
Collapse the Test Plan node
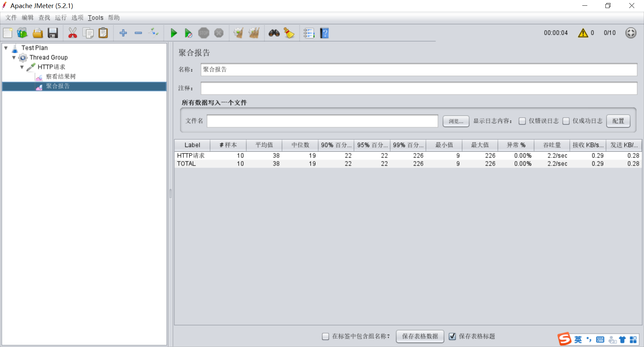coord(5,48)
